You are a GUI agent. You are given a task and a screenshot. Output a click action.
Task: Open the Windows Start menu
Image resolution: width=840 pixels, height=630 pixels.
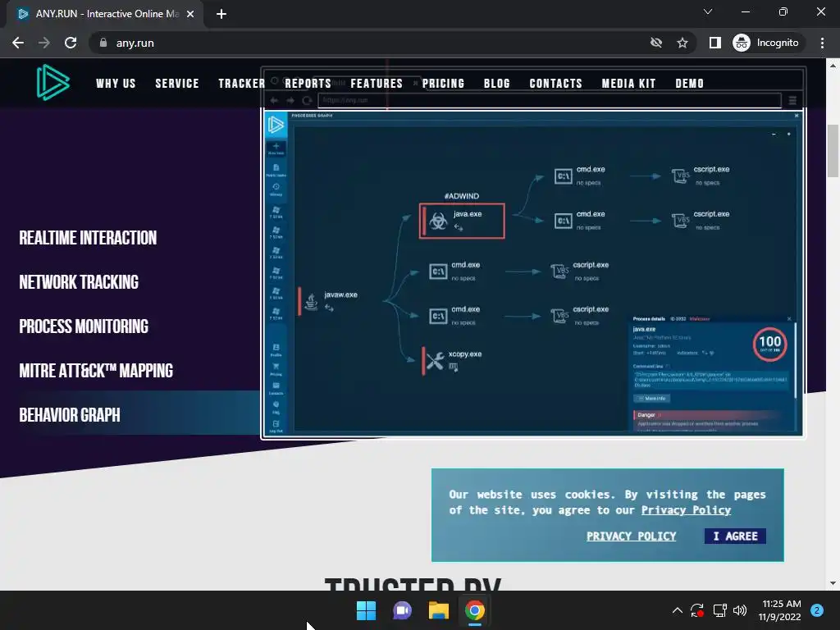coord(367,610)
